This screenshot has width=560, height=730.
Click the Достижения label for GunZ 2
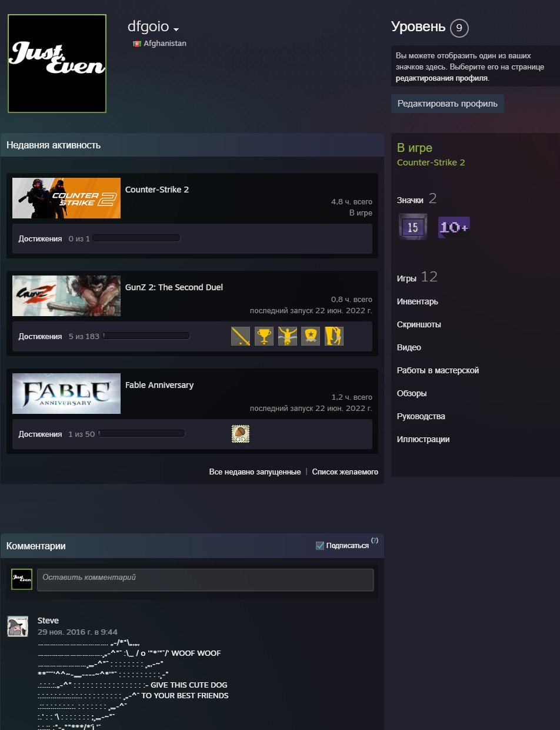pos(40,336)
